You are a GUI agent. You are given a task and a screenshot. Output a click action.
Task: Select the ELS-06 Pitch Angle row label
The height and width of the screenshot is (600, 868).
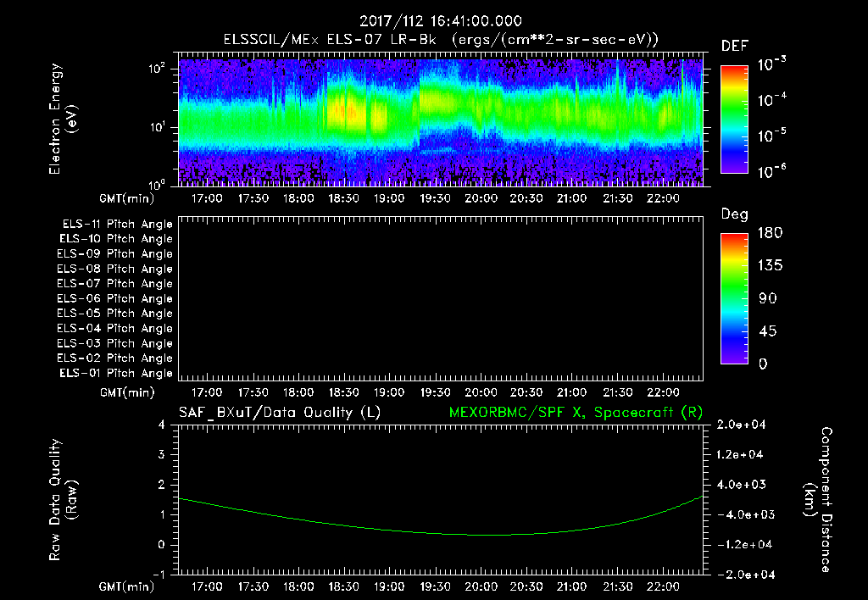[114, 299]
